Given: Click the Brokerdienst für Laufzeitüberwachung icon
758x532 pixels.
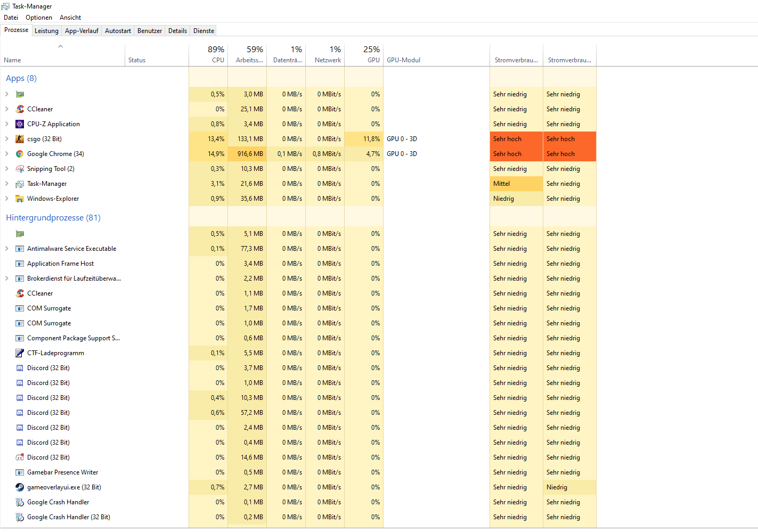Looking at the screenshot, I should click(20, 279).
